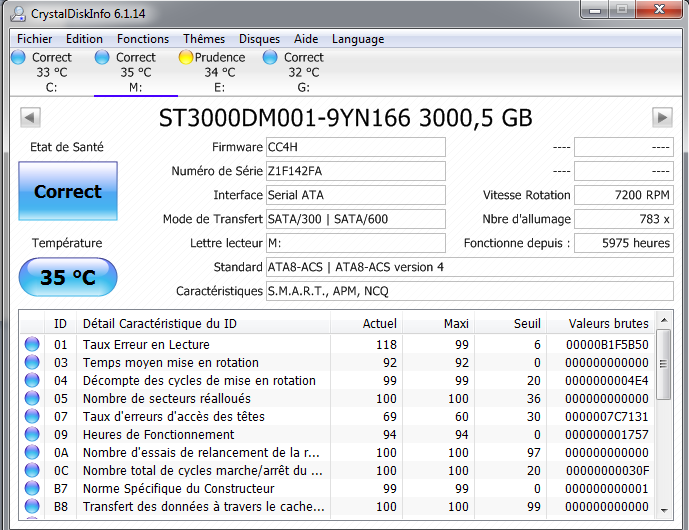Click the serial number field Z1F142FA
689x530 pixels.
355,171
